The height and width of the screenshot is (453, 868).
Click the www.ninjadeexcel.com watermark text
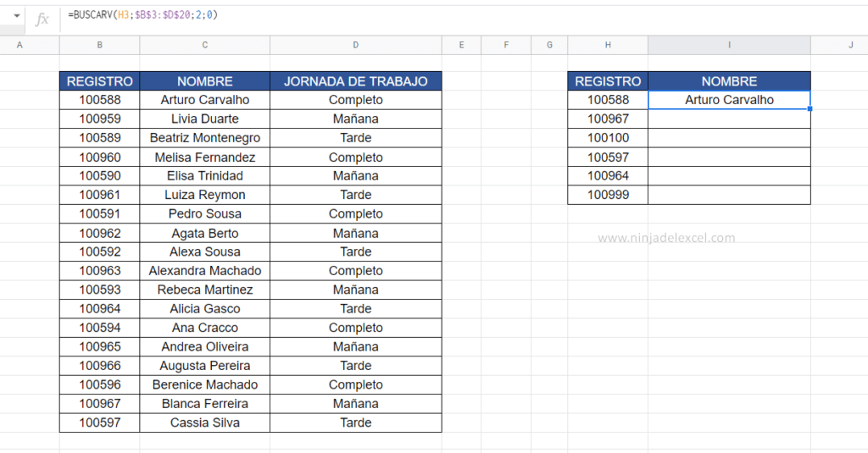point(666,238)
